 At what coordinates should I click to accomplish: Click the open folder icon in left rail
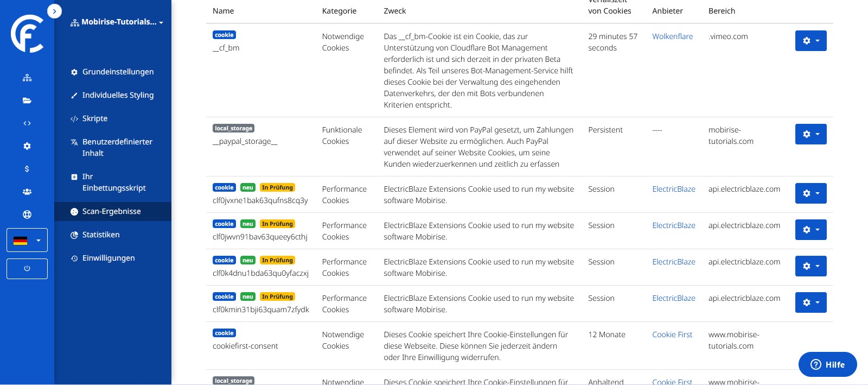pos(27,100)
